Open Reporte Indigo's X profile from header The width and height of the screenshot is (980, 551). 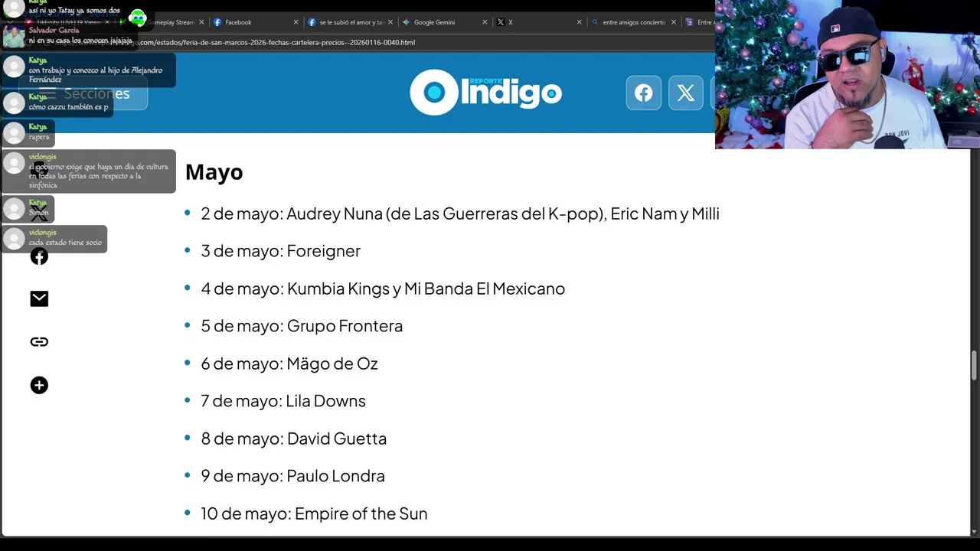[685, 93]
